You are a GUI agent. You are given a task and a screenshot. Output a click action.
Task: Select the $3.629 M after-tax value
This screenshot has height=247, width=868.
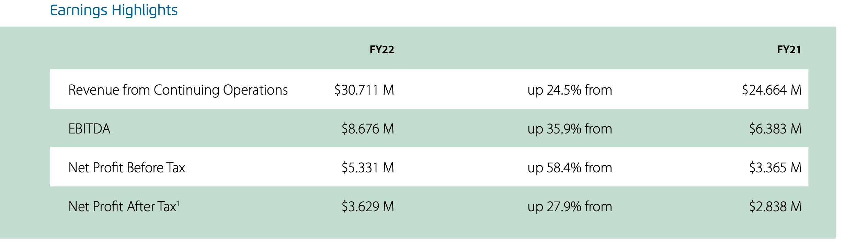tap(368, 207)
